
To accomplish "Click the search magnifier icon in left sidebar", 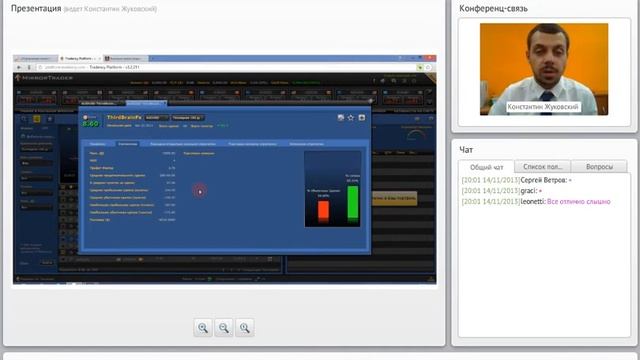I will pos(24,119).
